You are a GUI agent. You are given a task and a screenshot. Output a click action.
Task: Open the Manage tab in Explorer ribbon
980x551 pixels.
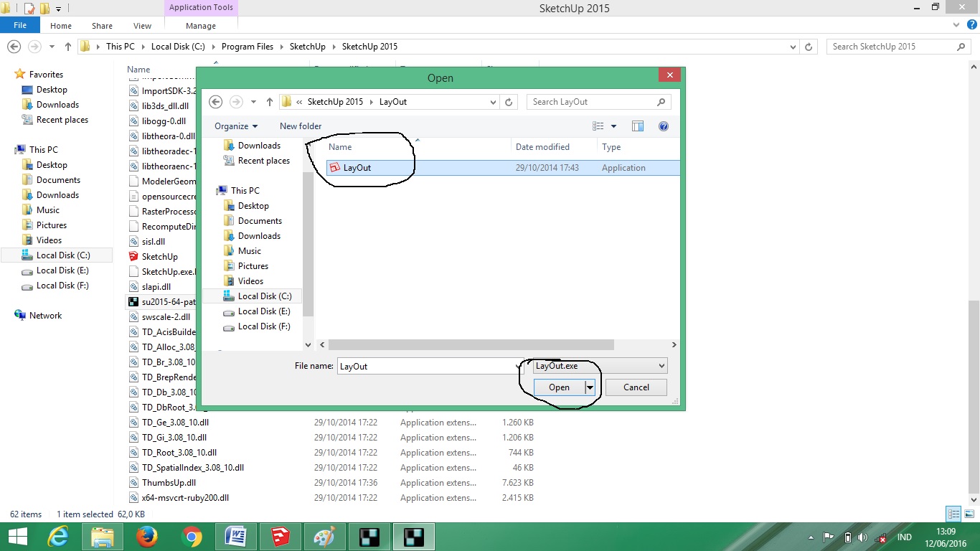point(201,25)
